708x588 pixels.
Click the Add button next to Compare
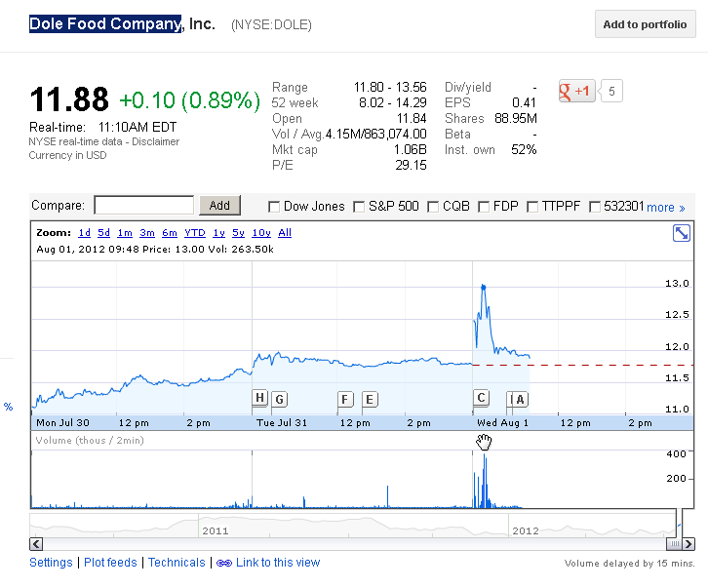[x=219, y=205]
